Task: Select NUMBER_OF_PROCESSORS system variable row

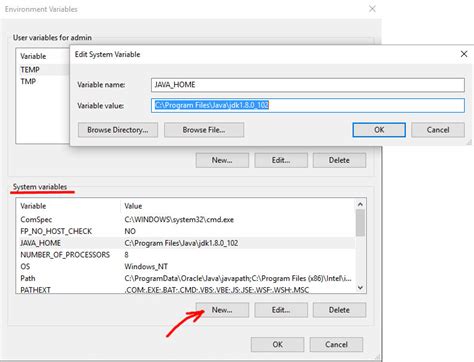Action: [x=185, y=255]
